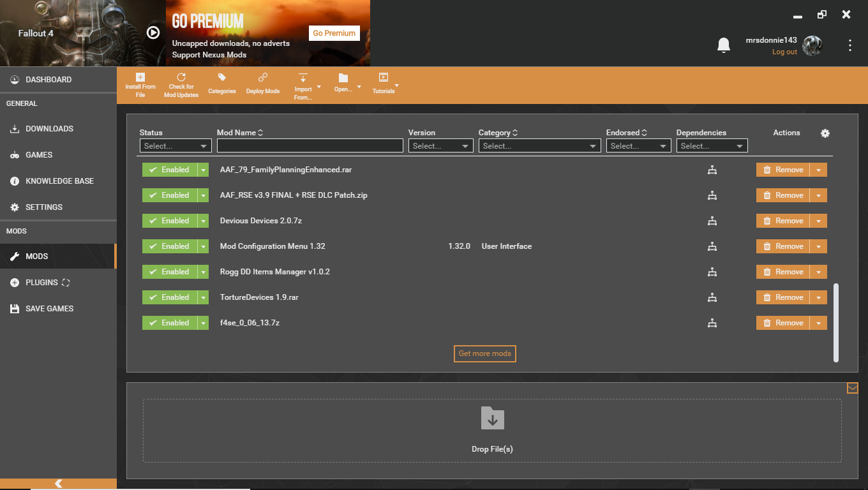Disable Mod Configuration Menu 1.32
The height and width of the screenshot is (490, 868).
(x=169, y=246)
